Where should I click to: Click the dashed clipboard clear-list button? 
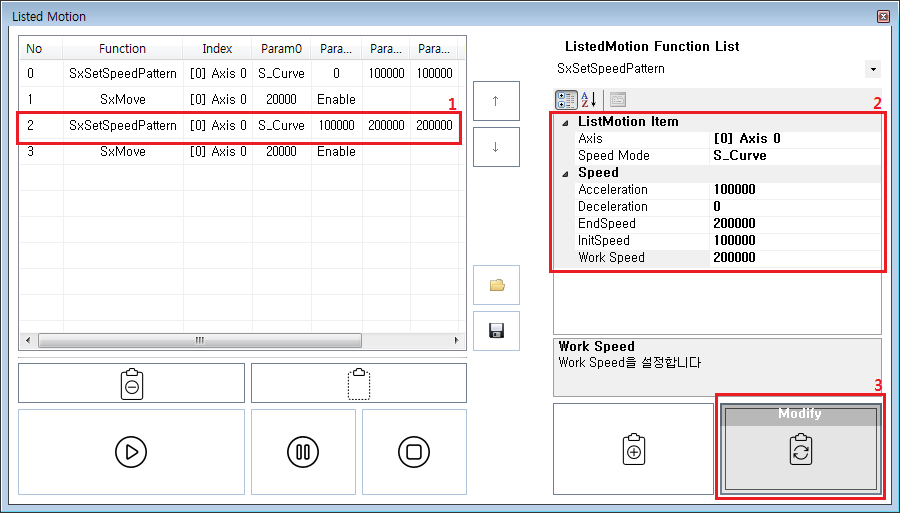click(358, 383)
